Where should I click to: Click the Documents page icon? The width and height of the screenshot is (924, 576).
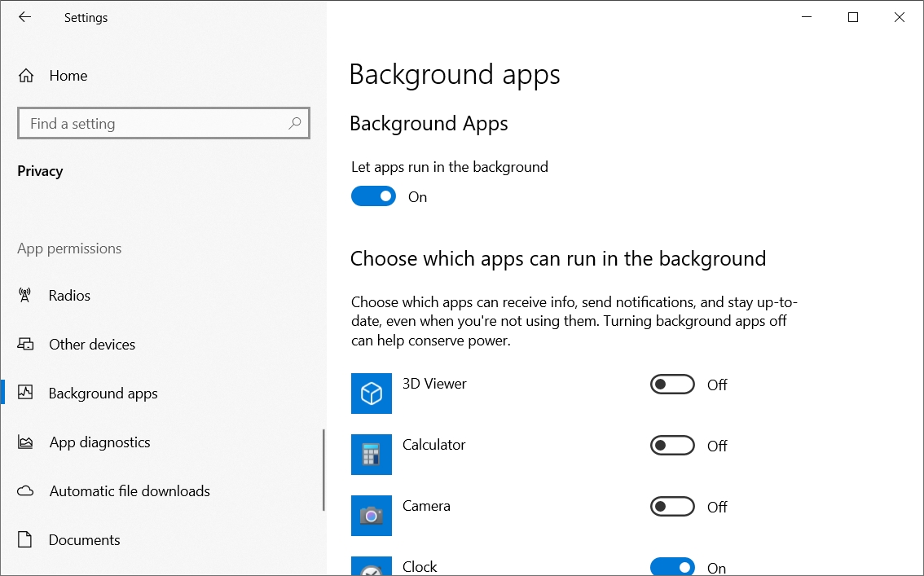[x=24, y=539]
